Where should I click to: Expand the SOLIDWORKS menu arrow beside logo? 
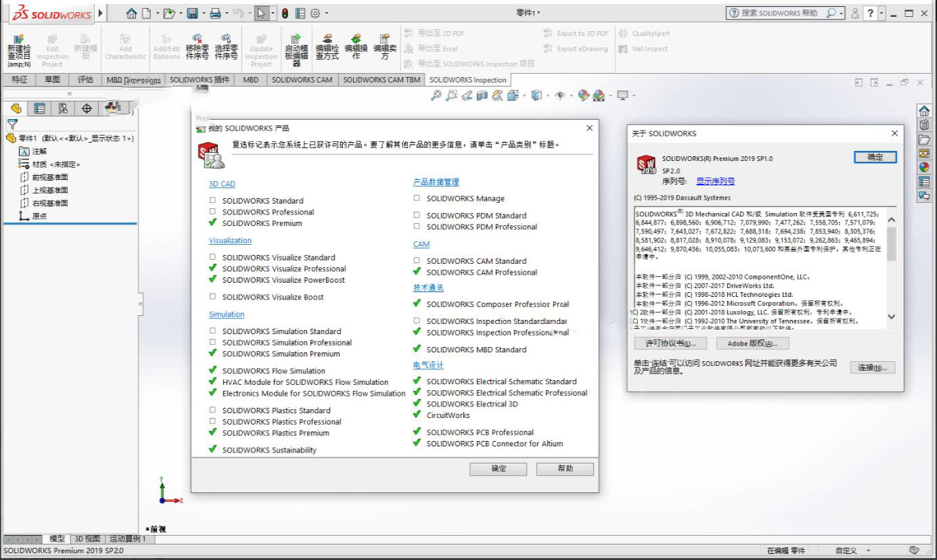click(101, 13)
